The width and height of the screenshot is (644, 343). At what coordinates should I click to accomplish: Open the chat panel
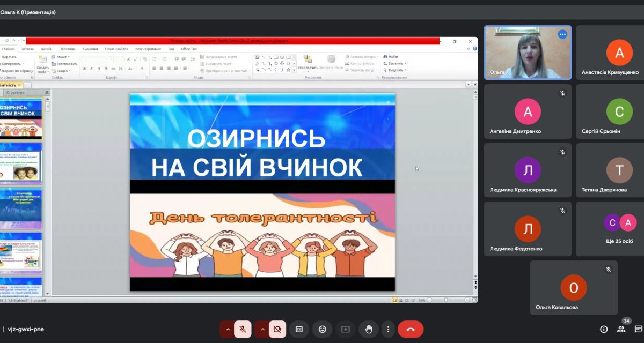638,329
